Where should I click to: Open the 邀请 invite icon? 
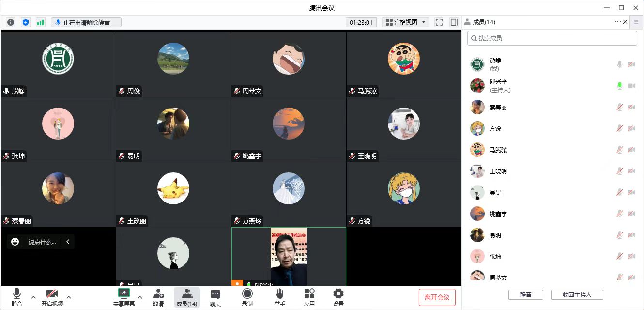pos(158,297)
